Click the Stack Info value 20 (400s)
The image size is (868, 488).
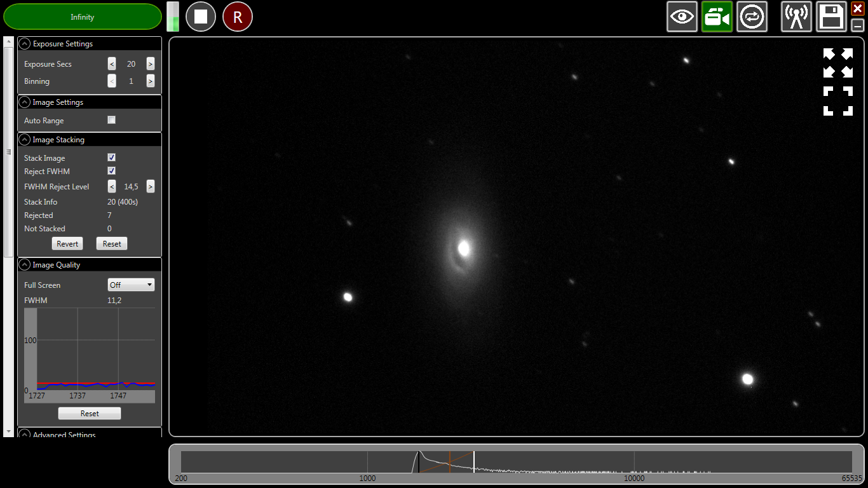(123, 202)
